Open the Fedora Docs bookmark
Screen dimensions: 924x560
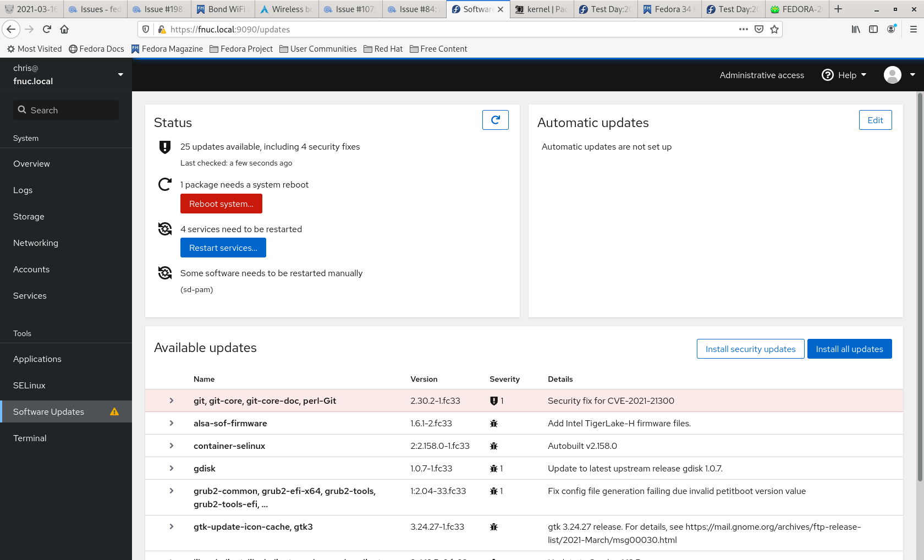96,49
